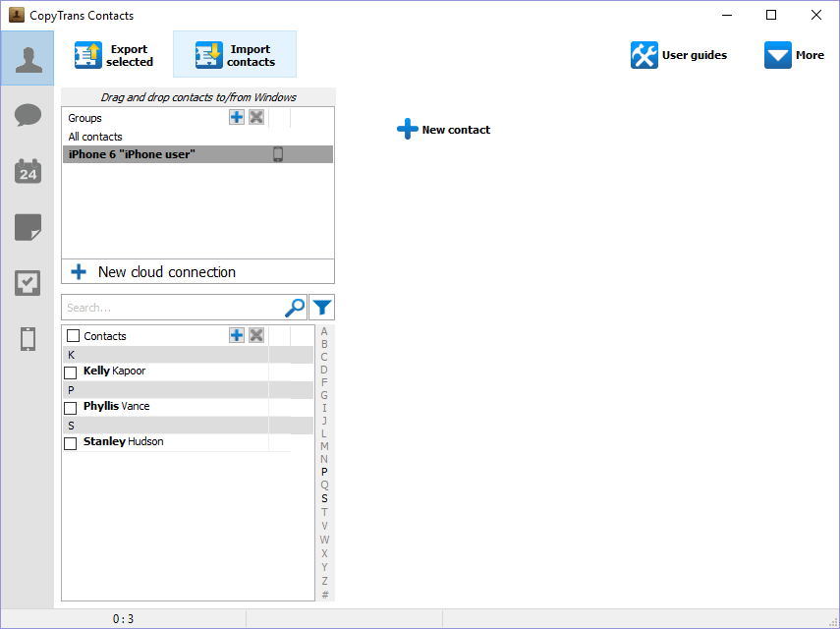Open the Reminders checkmark section
The width and height of the screenshot is (840, 629).
point(28,283)
